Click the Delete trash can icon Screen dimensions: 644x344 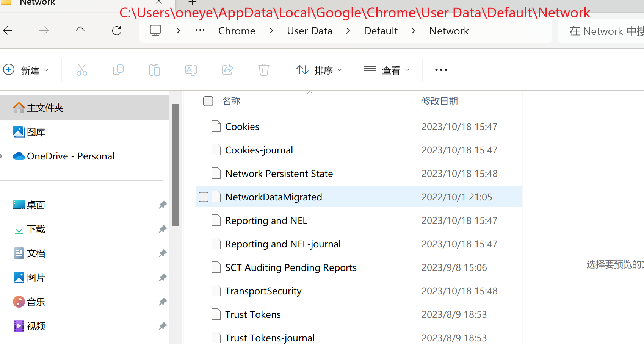264,70
